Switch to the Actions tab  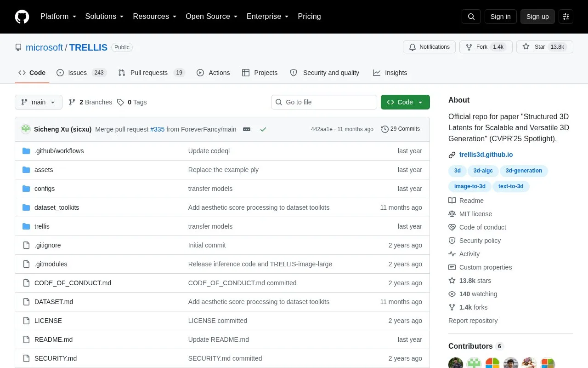pos(213,73)
